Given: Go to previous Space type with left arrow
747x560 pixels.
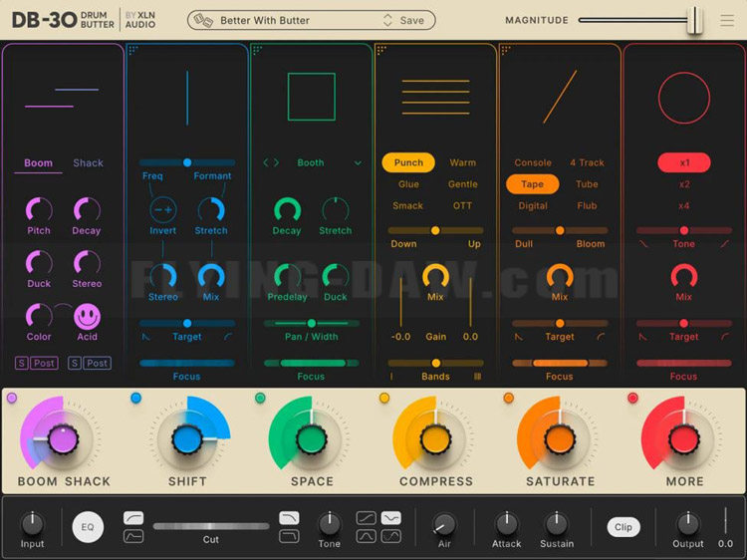Looking at the screenshot, I should [266, 163].
